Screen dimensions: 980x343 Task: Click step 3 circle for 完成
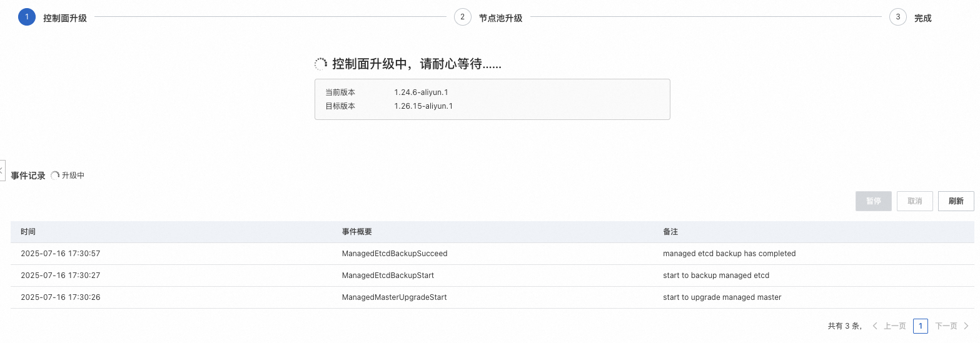[x=897, y=17]
